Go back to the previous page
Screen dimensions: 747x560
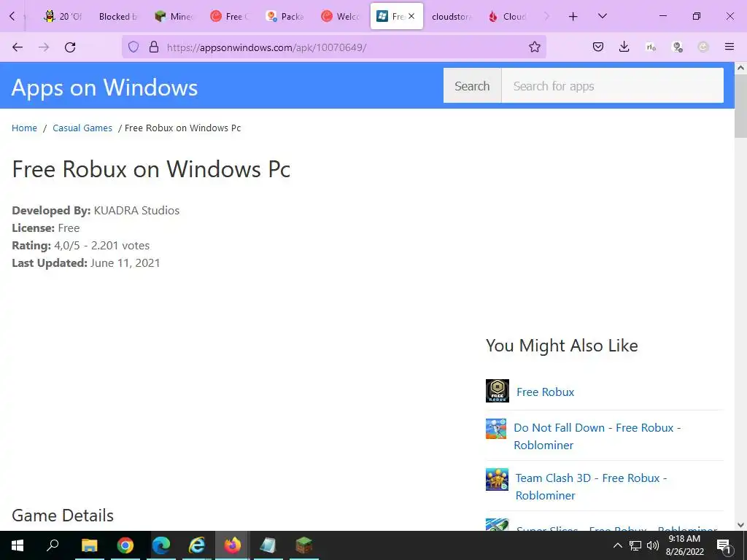[x=18, y=47]
